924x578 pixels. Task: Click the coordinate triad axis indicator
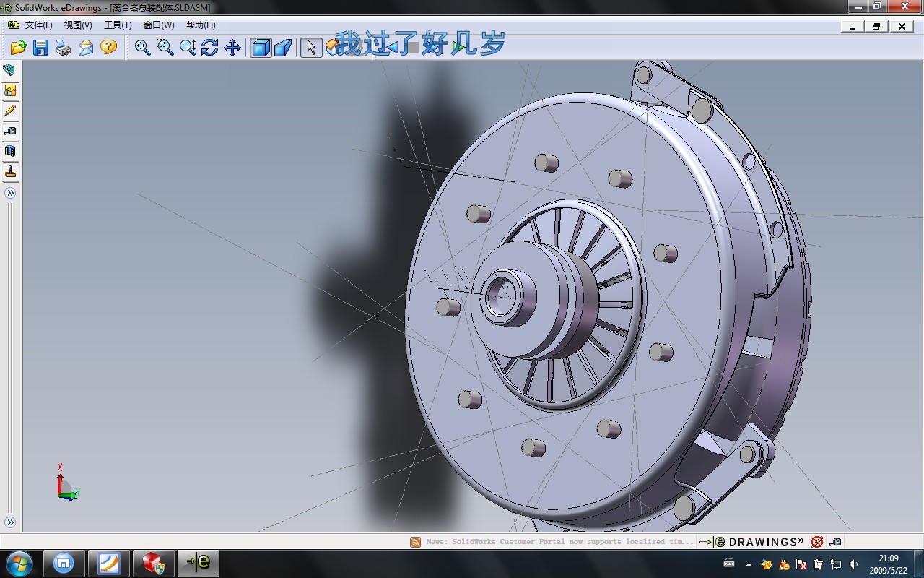click(x=66, y=483)
